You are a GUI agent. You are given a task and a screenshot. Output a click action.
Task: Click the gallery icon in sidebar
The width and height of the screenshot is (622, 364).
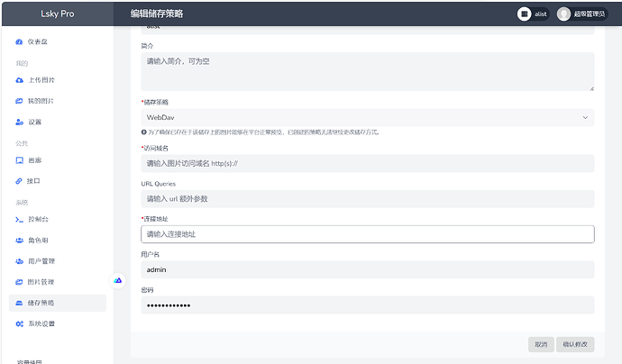[20, 160]
